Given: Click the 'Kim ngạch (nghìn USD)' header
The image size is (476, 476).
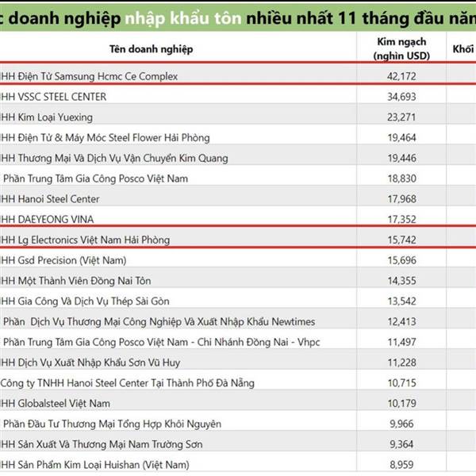Looking at the screenshot, I should click(401, 48).
